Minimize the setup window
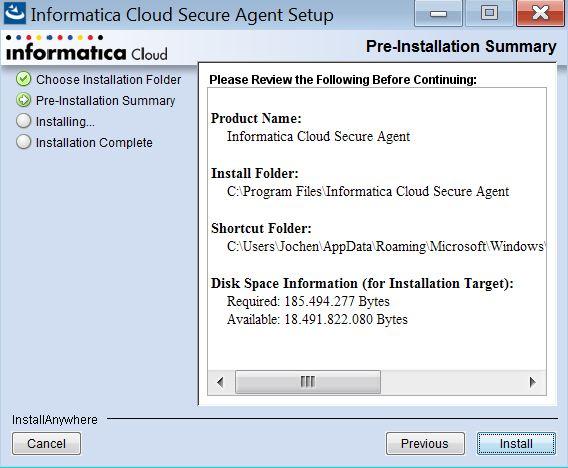Screen dimensions: 568x468 click(438, 14)
